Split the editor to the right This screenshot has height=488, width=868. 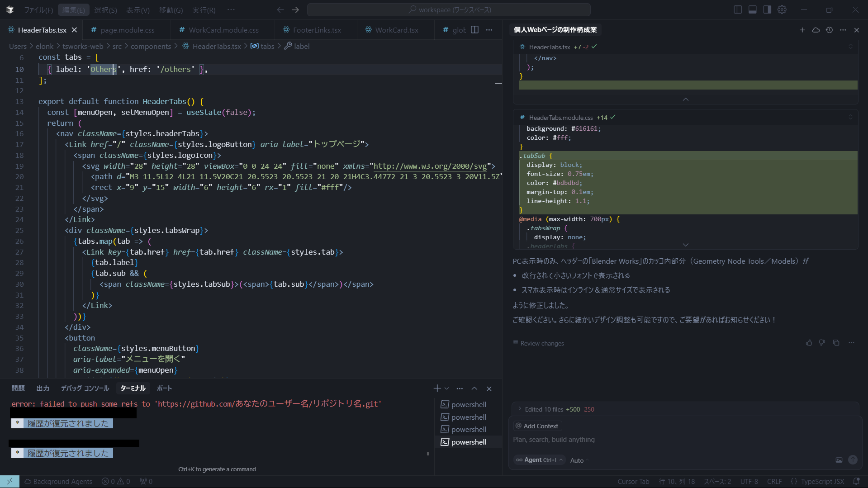tap(474, 30)
